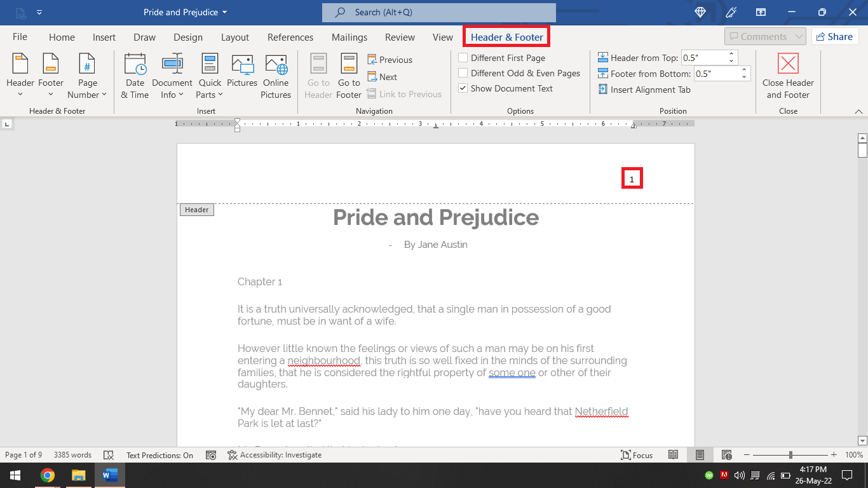Enable Different First Page option
This screenshot has height=488, width=868.
463,58
